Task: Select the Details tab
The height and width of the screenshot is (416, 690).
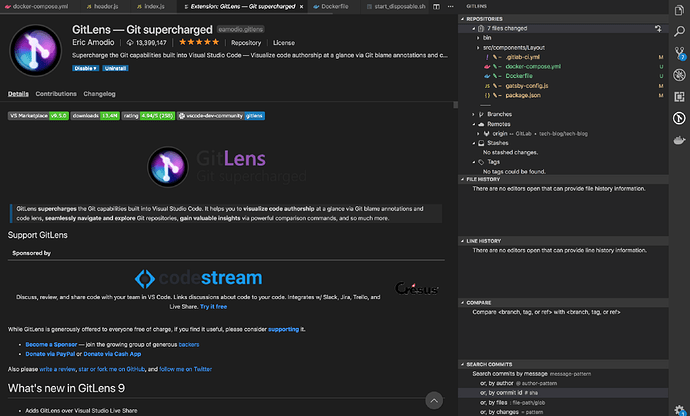Action: (18, 94)
